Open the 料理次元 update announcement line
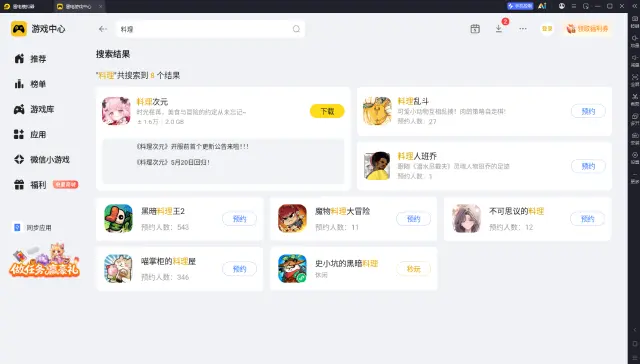Screen dimensions: 640x364 click(x=192, y=146)
